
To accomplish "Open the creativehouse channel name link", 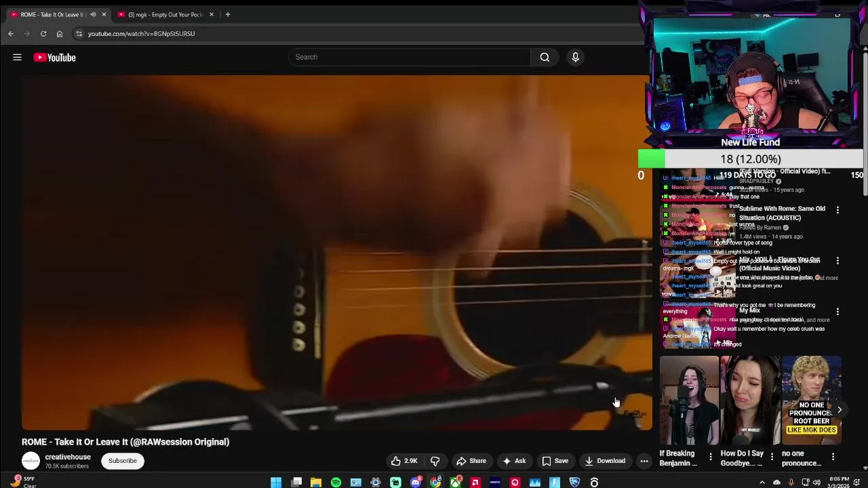I will tap(68, 457).
